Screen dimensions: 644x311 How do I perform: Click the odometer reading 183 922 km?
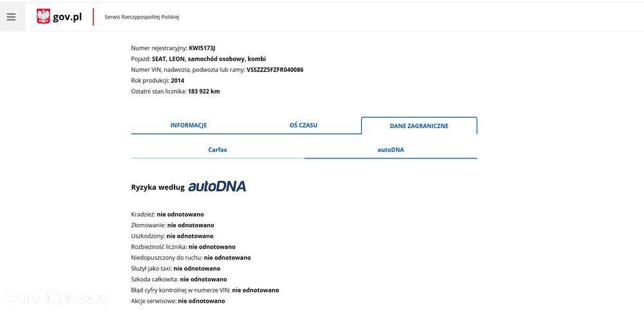tap(204, 91)
